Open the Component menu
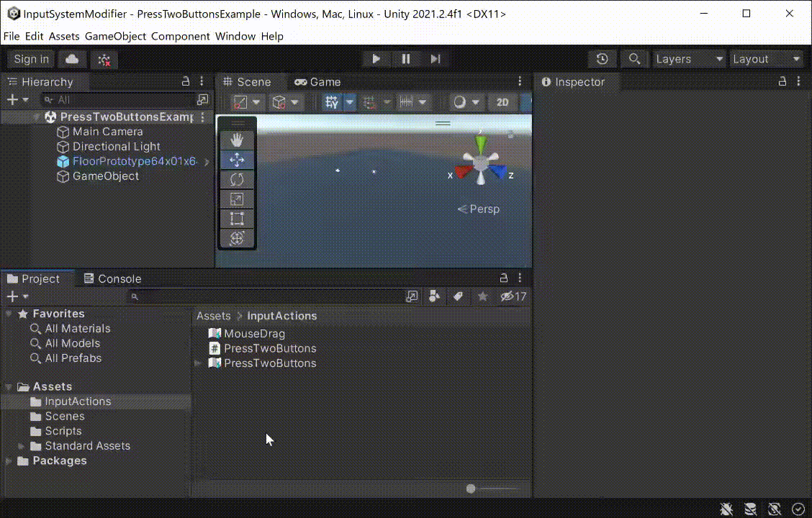Screen dimensions: 812x518 pyautogui.click(x=181, y=36)
